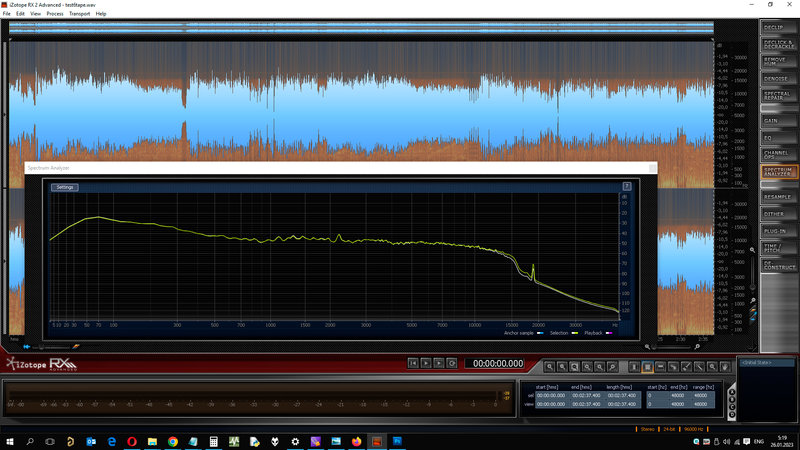
Task: Open the File menu
Action: tap(7, 14)
